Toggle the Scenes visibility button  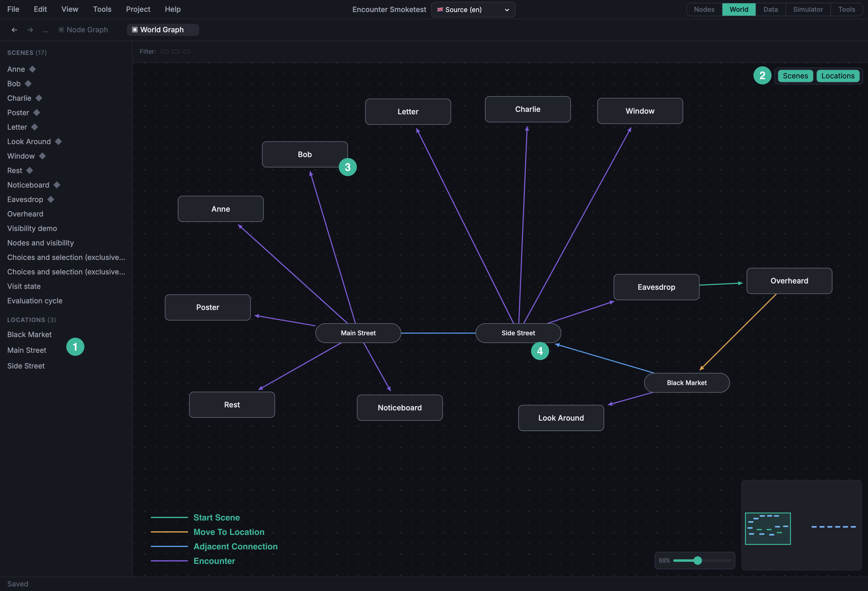tap(795, 76)
